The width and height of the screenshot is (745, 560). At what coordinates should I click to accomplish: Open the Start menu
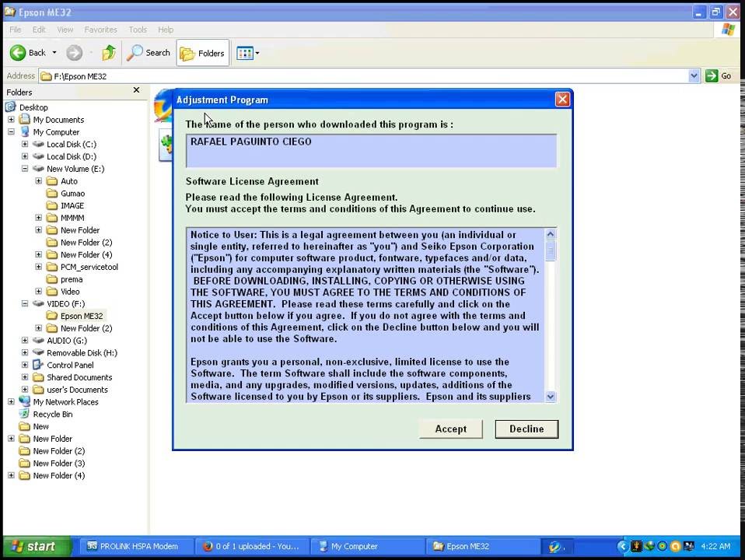pyautogui.click(x=37, y=546)
